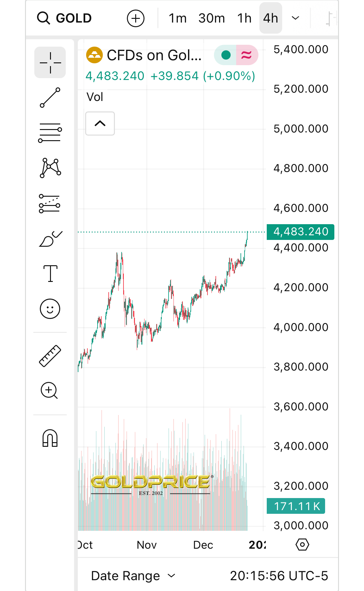Click the 4,483.240 quote under the title
Screen dimensions: 364x591
pos(115,76)
